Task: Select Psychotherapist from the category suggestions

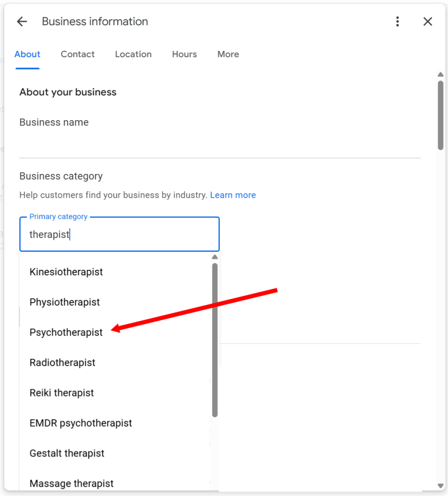Action: pyautogui.click(x=66, y=332)
